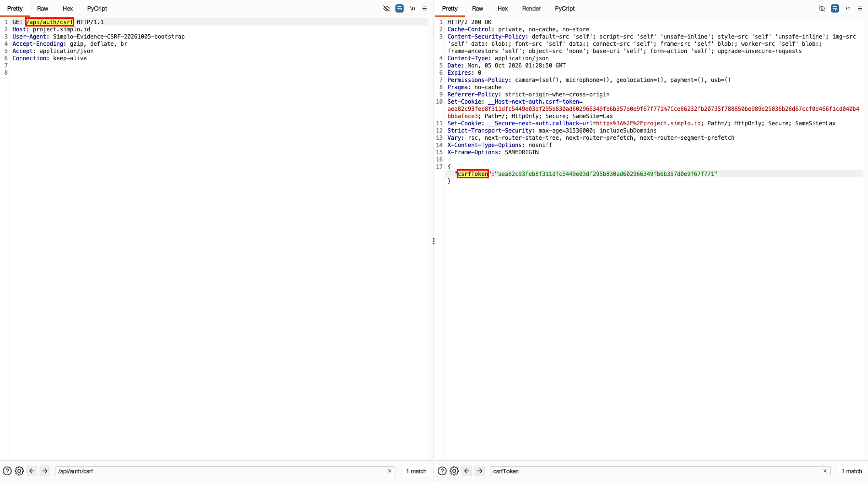
Task: Open response search help icon
Action: click(x=442, y=471)
